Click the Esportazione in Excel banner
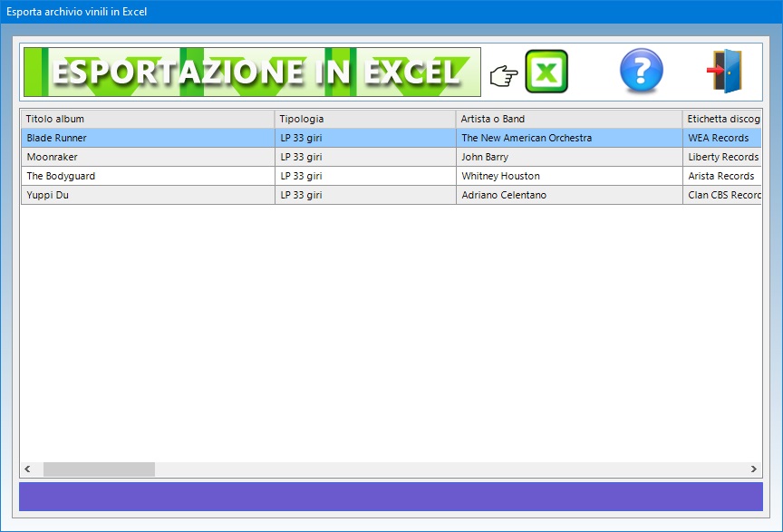 click(x=252, y=72)
